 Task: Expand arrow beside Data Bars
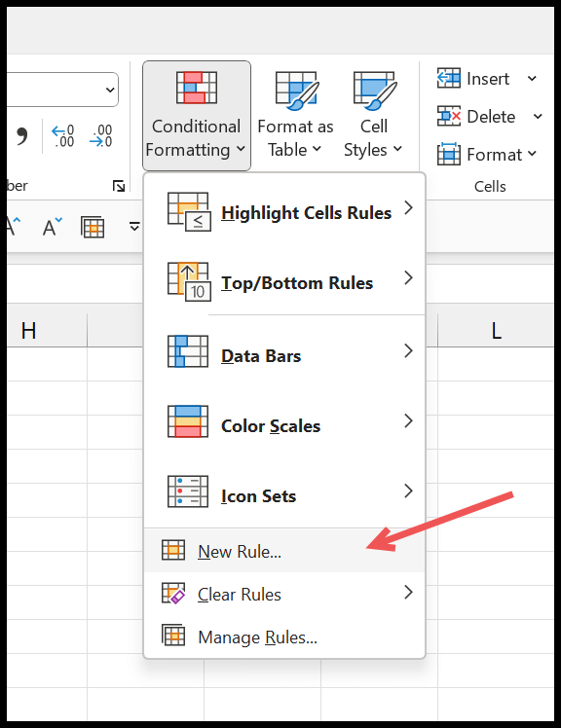(408, 350)
